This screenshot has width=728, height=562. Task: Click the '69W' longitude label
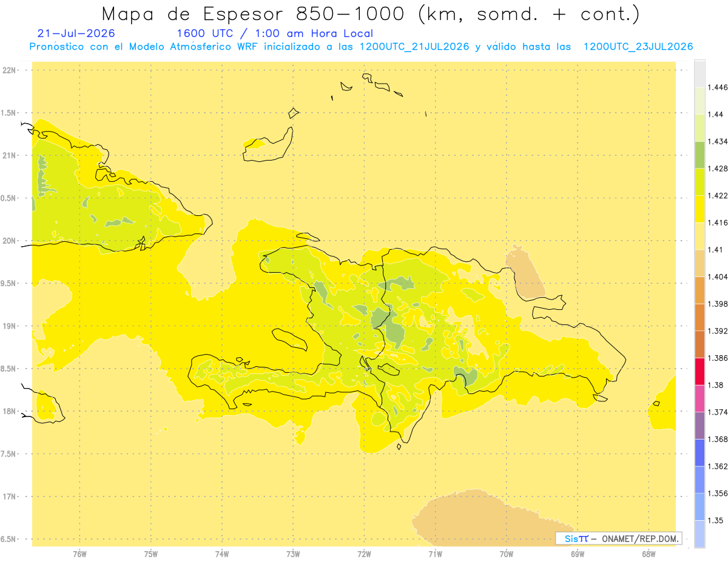click(x=578, y=554)
